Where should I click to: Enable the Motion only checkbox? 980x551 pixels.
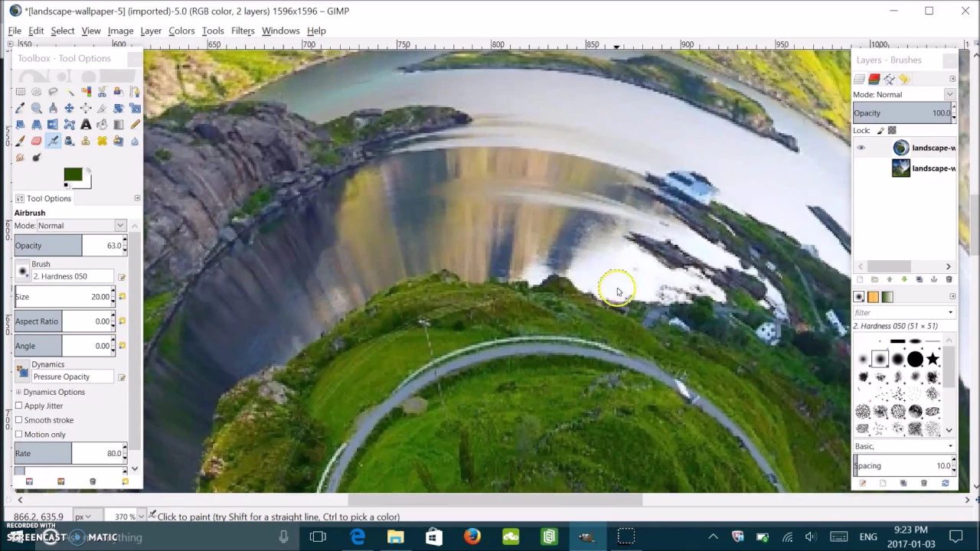pos(19,435)
